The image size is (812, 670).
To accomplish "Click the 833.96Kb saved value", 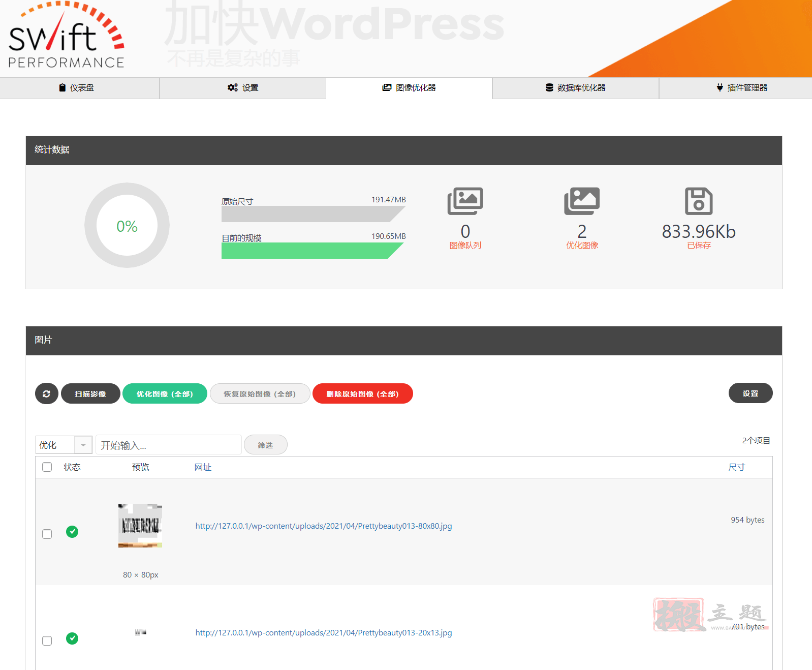I will tap(699, 231).
